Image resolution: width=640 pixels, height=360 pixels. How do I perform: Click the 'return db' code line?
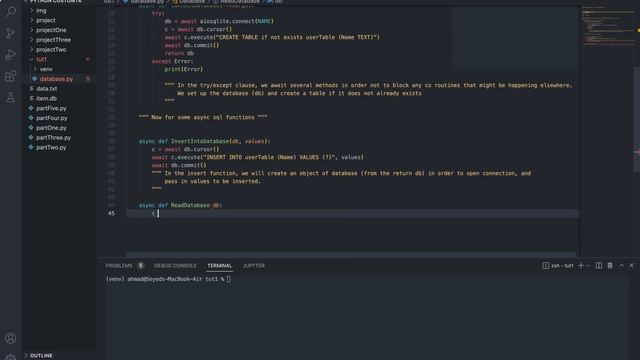click(179, 53)
